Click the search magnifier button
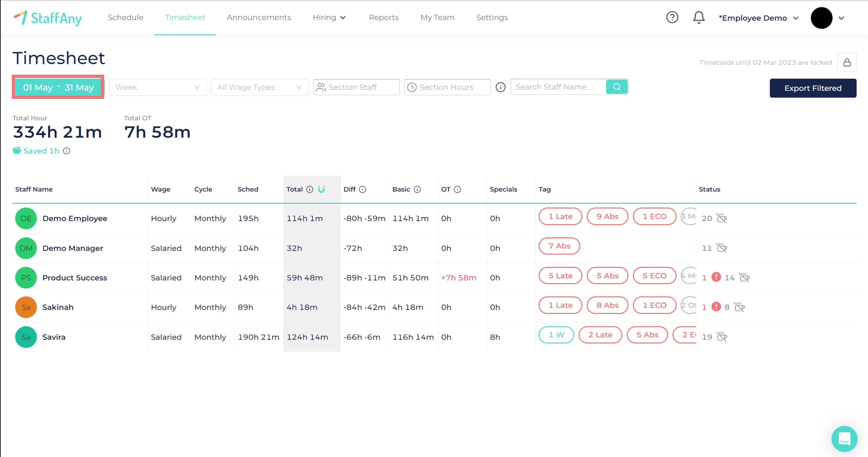Viewport: 868px width, 457px height. click(x=617, y=87)
